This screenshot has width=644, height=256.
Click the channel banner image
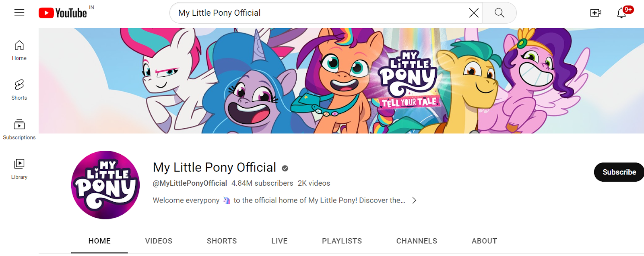pyautogui.click(x=341, y=80)
